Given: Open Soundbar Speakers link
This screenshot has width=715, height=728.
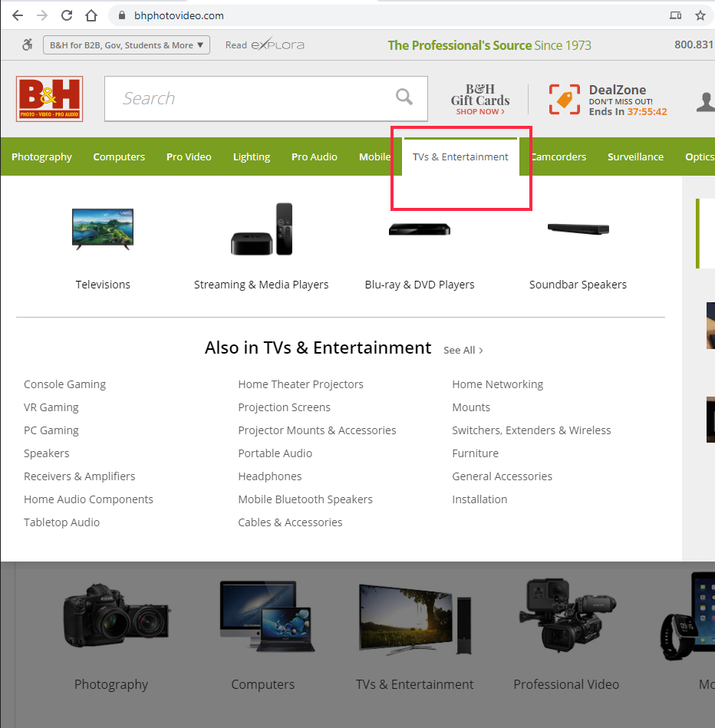Looking at the screenshot, I should pyautogui.click(x=578, y=284).
